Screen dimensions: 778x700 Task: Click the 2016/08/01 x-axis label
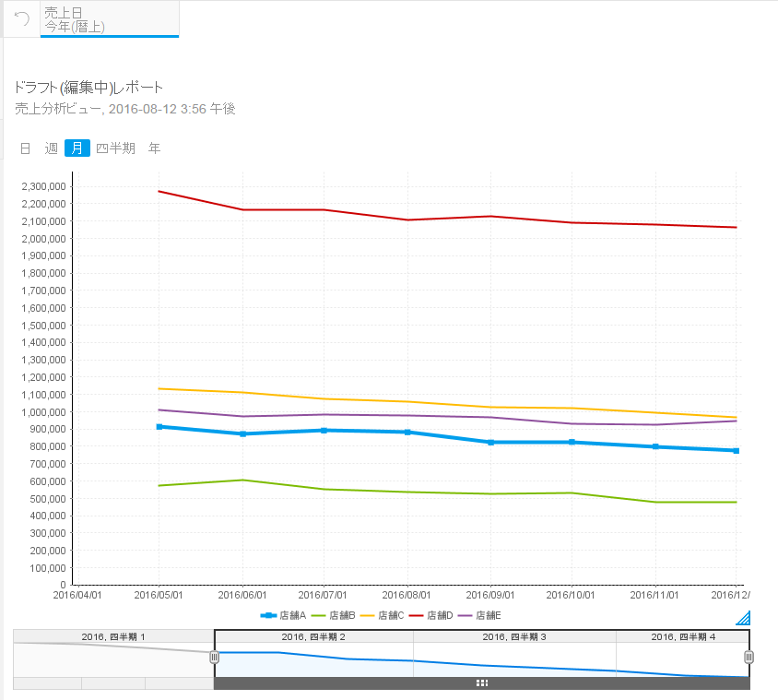[407, 595]
